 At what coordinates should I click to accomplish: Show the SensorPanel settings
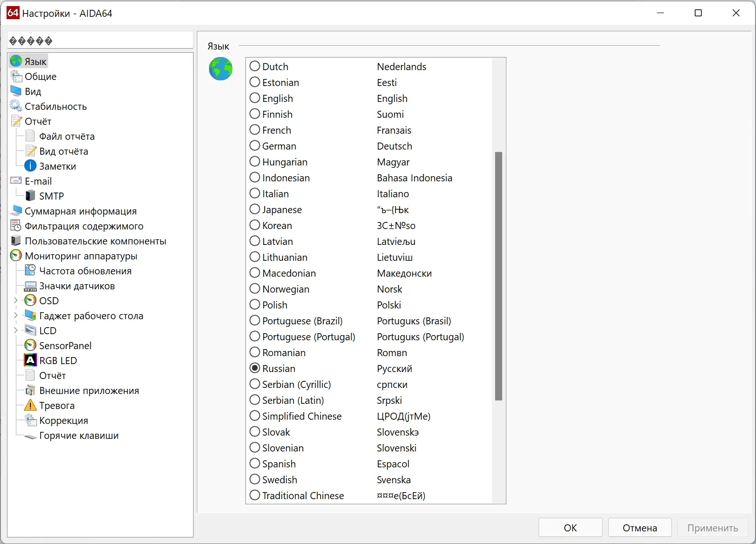65,346
